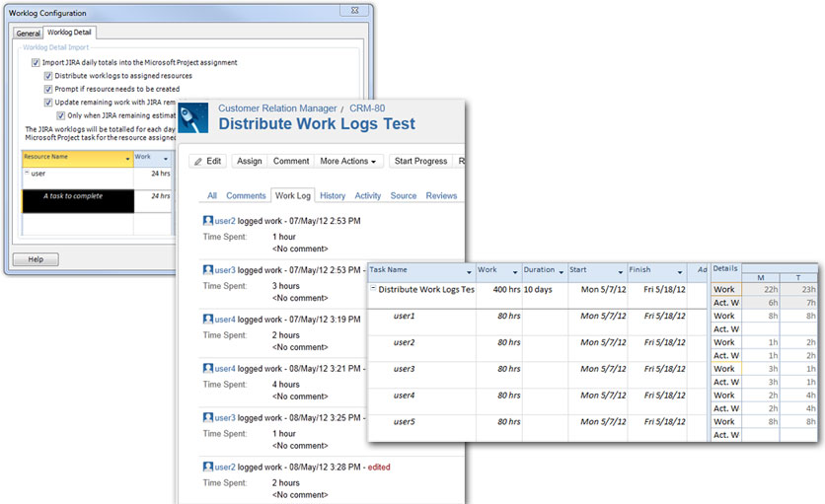825x504 pixels.
Task: Click user2 avatar icon at 2:53 PM entry
Action: (208, 220)
